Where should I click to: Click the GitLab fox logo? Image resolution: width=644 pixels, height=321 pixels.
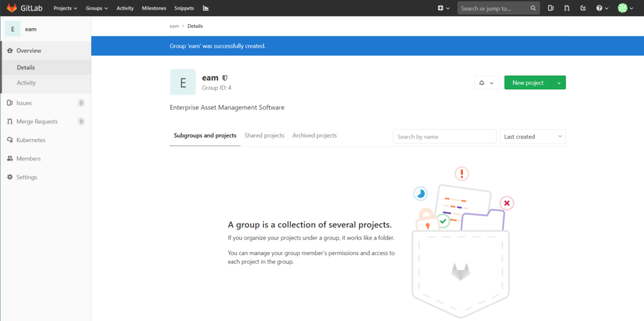point(12,8)
